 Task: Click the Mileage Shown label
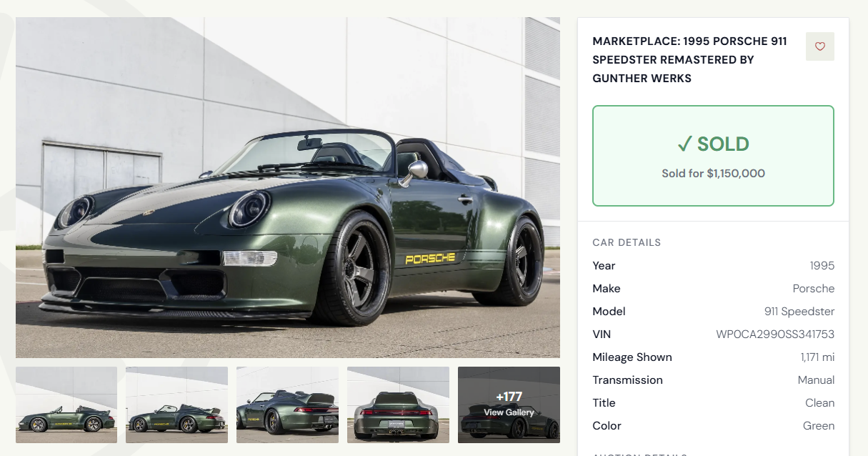[x=632, y=357]
